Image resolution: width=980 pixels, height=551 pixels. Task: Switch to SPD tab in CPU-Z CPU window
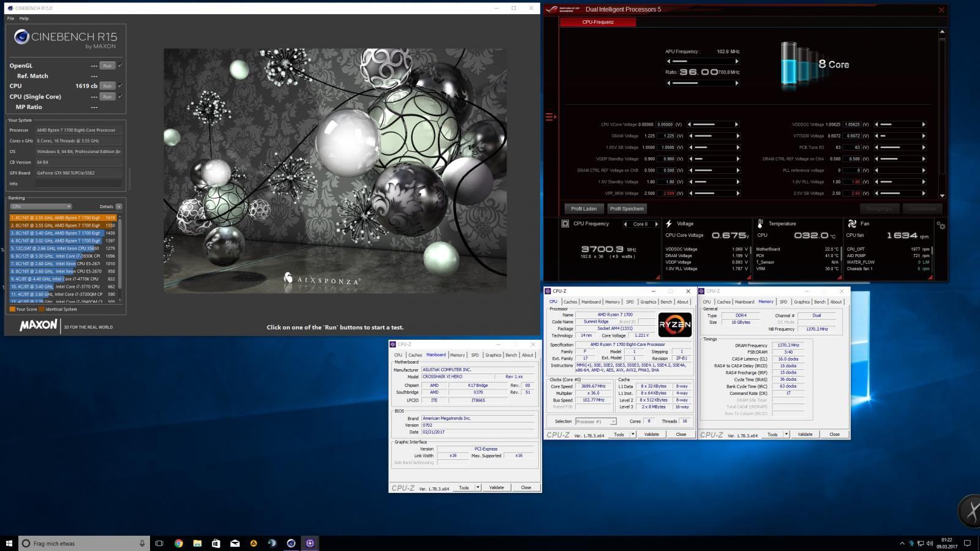(x=630, y=302)
